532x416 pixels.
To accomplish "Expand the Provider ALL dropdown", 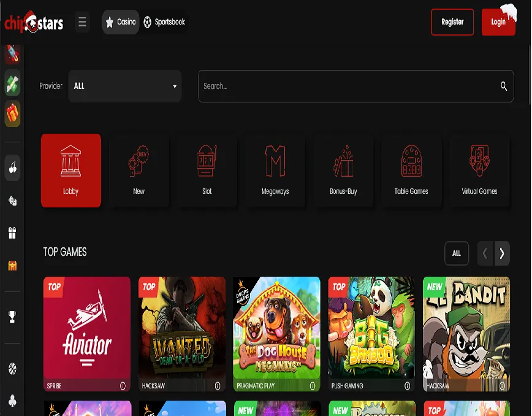I will [125, 87].
